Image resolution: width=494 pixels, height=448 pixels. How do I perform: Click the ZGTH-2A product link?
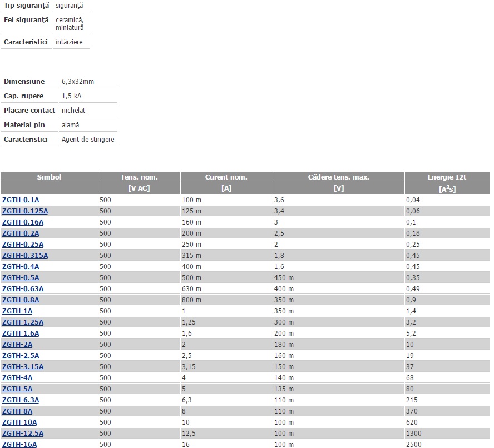coord(17,345)
